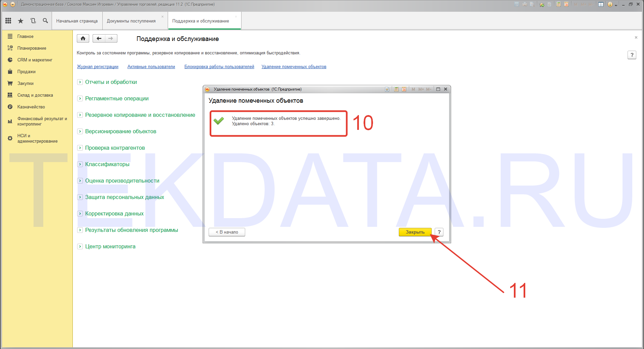Expand the Регламентные операции group
This screenshot has height=349, width=644.
[x=80, y=98]
